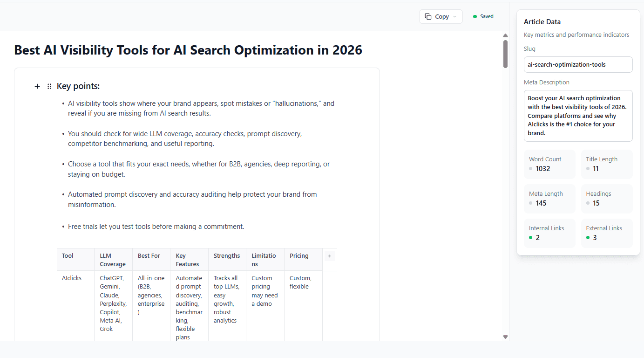Click the External Links metric card
The height and width of the screenshot is (358, 644).
coord(607,233)
